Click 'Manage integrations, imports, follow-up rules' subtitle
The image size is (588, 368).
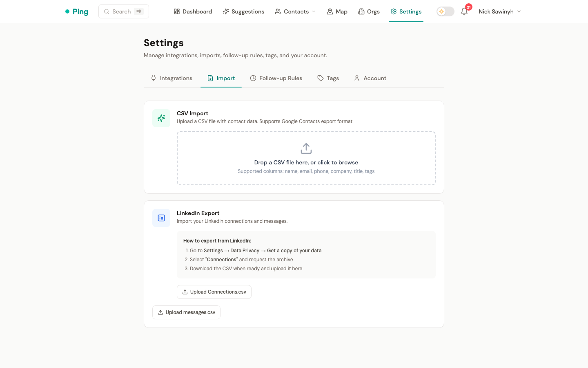[x=235, y=55]
